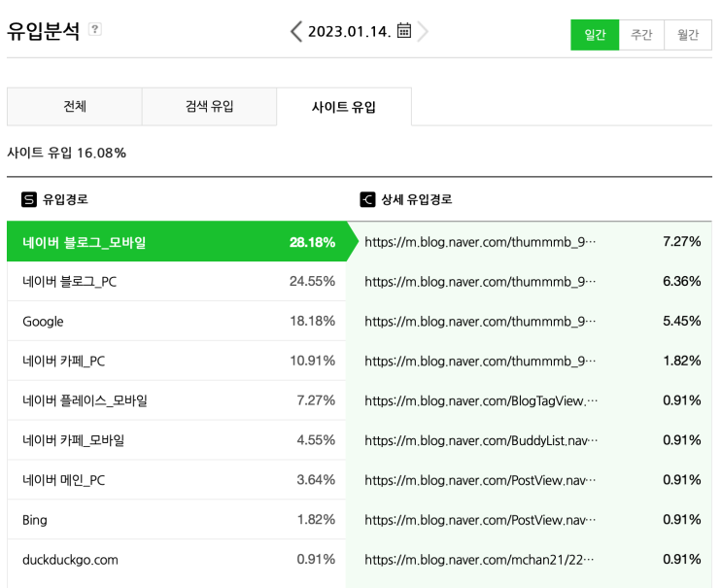The width and height of the screenshot is (722, 588).
Task: Click the 28.18% value in highlighted row
Action: tap(312, 242)
